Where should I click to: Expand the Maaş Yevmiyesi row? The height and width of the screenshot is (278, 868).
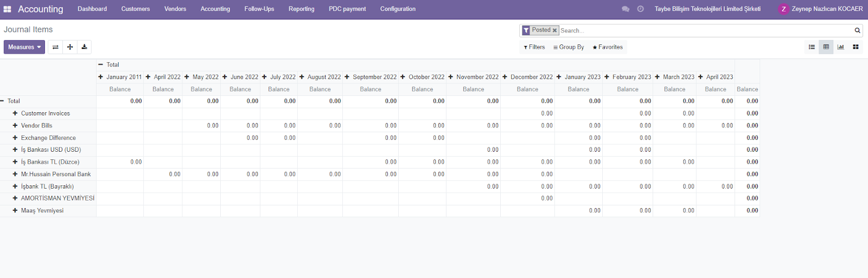(15, 210)
